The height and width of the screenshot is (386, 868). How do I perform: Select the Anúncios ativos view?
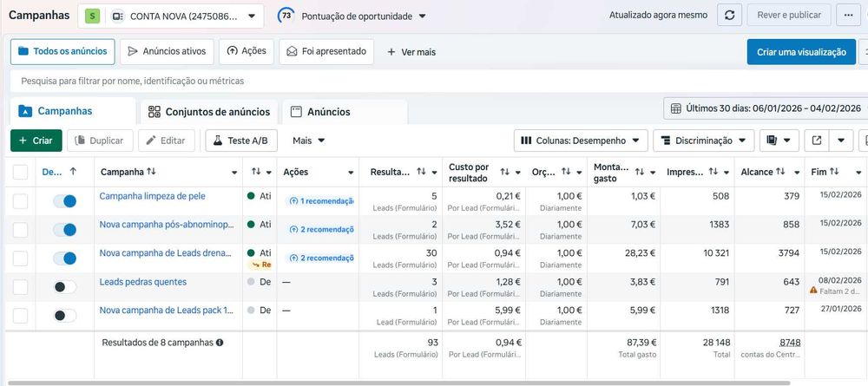[x=167, y=51]
